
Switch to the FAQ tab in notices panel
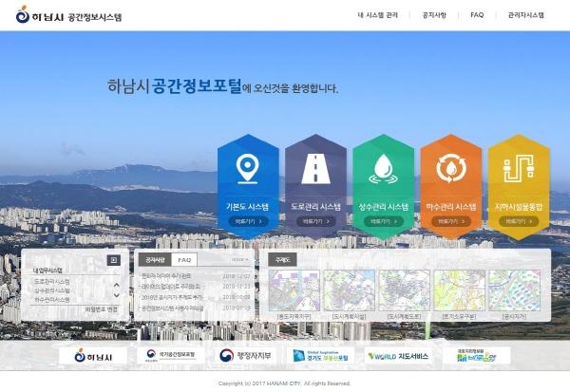click(x=184, y=259)
